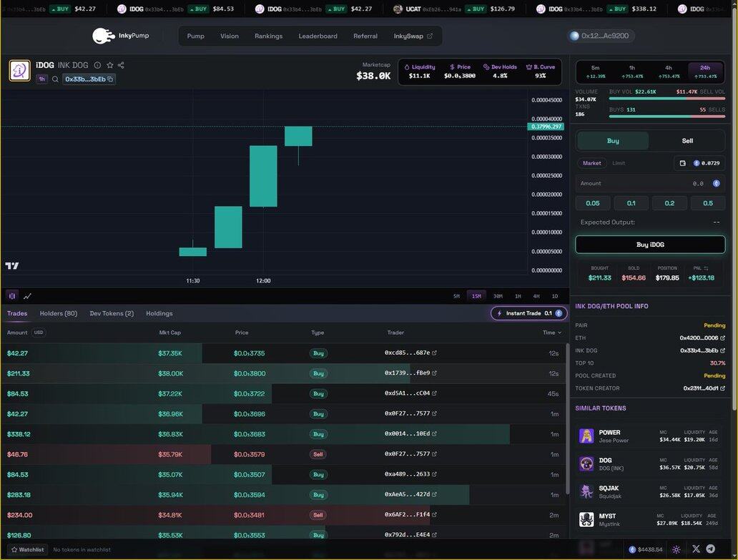Open the Pump nav item
The width and height of the screenshot is (738, 560).
(x=196, y=36)
